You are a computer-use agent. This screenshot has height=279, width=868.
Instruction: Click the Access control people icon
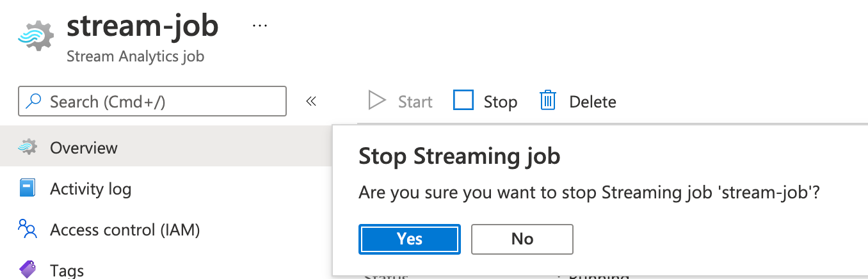tap(28, 229)
